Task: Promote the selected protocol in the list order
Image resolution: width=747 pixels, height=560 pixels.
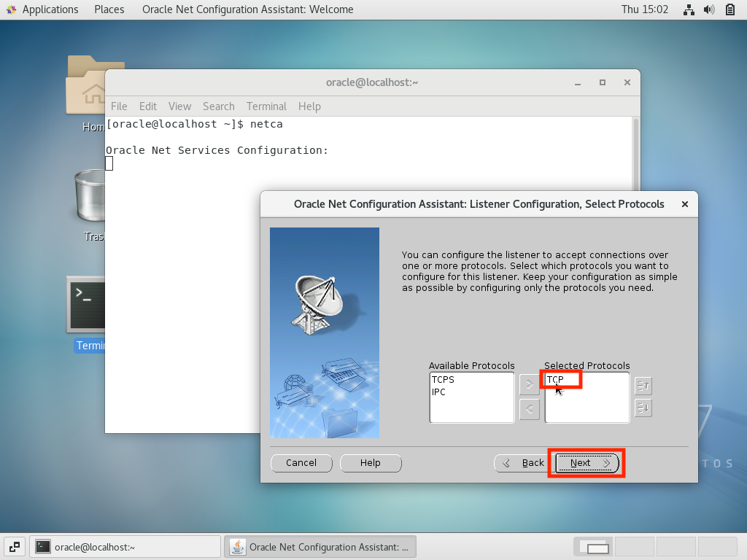Action: 643,386
